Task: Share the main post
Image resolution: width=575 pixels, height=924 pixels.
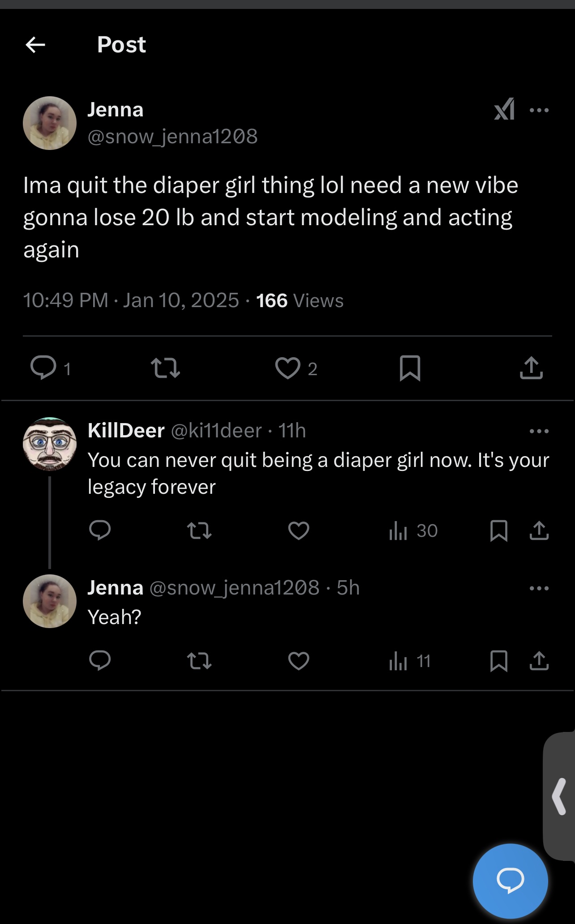Action: tap(532, 368)
